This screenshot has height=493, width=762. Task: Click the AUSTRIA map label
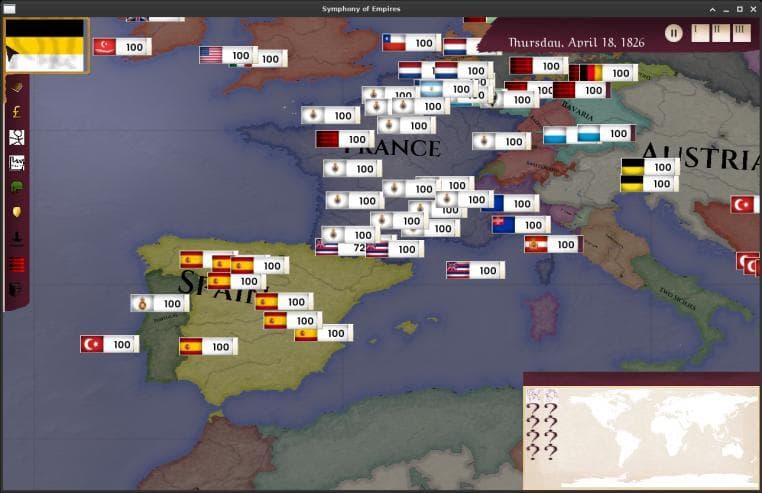tap(702, 158)
